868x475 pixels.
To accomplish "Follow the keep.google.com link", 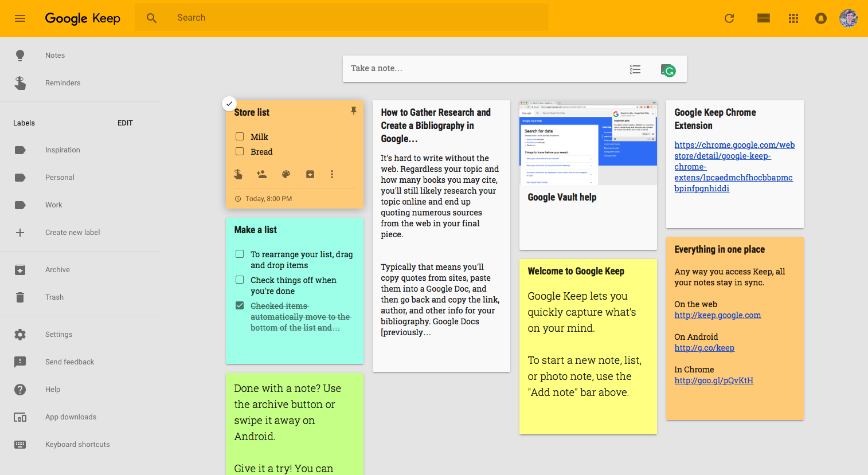I will point(718,315).
